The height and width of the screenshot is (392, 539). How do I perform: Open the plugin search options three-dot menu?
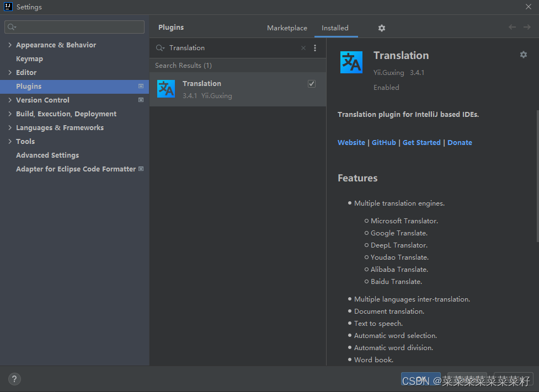(x=315, y=48)
